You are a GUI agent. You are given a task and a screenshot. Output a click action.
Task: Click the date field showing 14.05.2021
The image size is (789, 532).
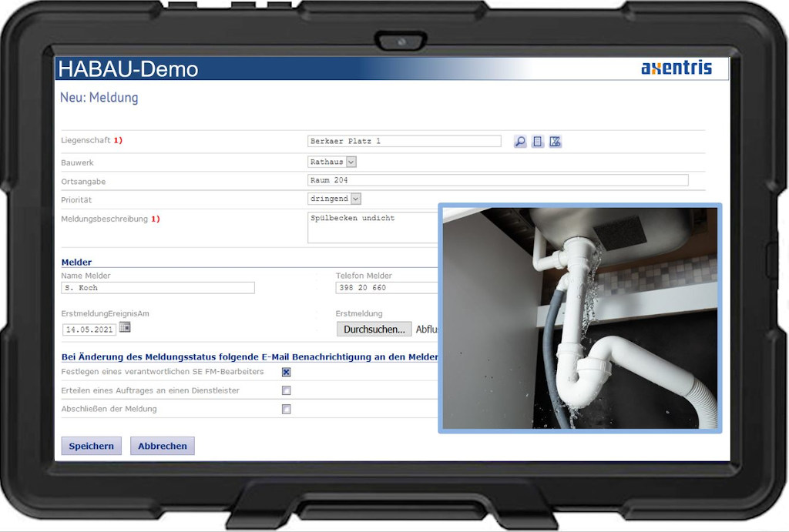click(x=89, y=330)
